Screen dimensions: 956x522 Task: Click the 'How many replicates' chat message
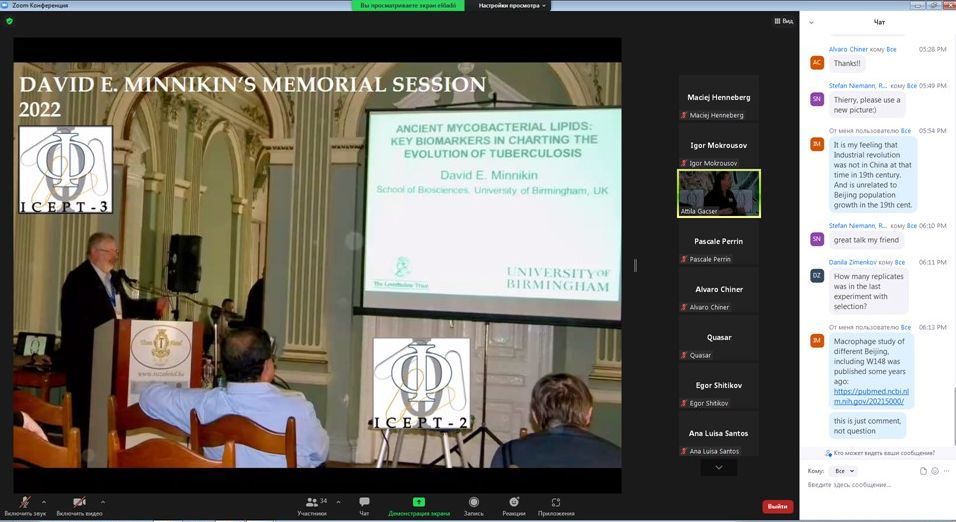click(868, 291)
